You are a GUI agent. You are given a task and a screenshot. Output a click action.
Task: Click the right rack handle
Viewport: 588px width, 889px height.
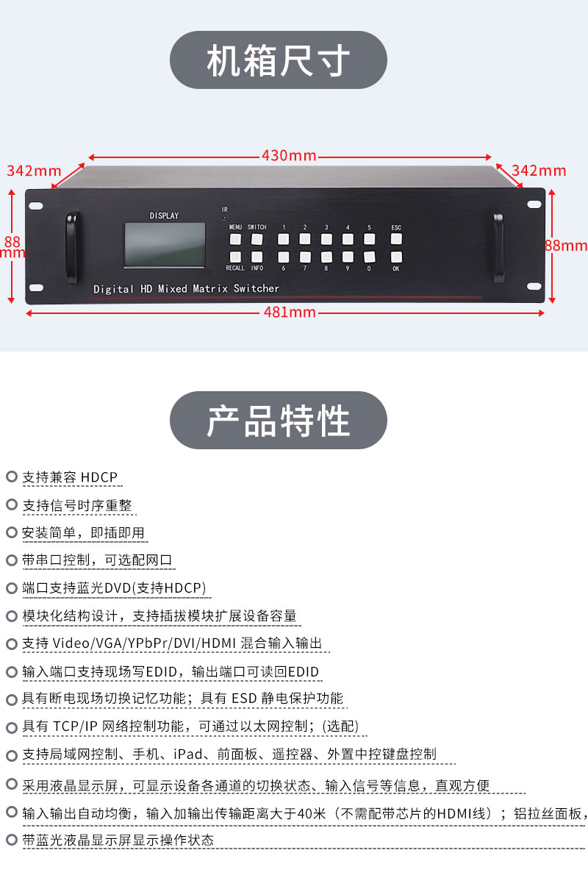[499, 249]
